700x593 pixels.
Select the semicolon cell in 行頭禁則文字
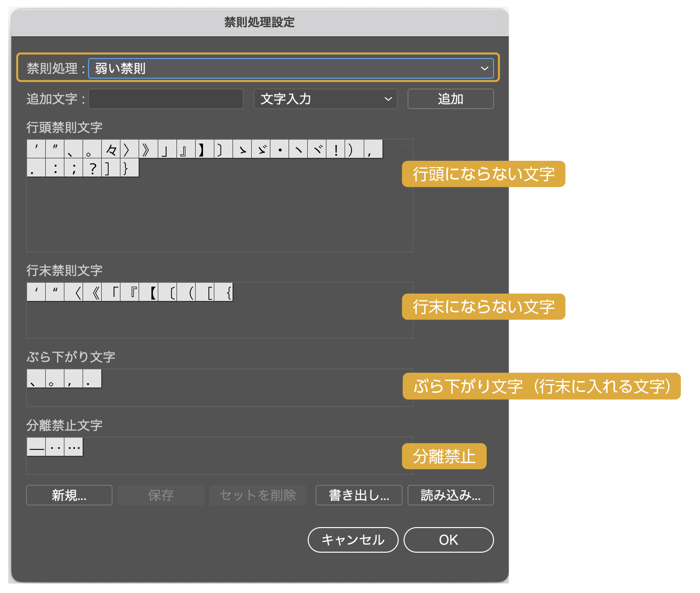tap(74, 168)
